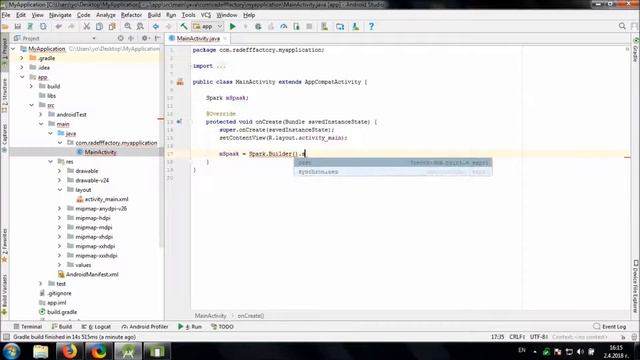Screen dimensions: 640x360
Task: Open Firefox from the taskbar
Action: (x=69, y=351)
